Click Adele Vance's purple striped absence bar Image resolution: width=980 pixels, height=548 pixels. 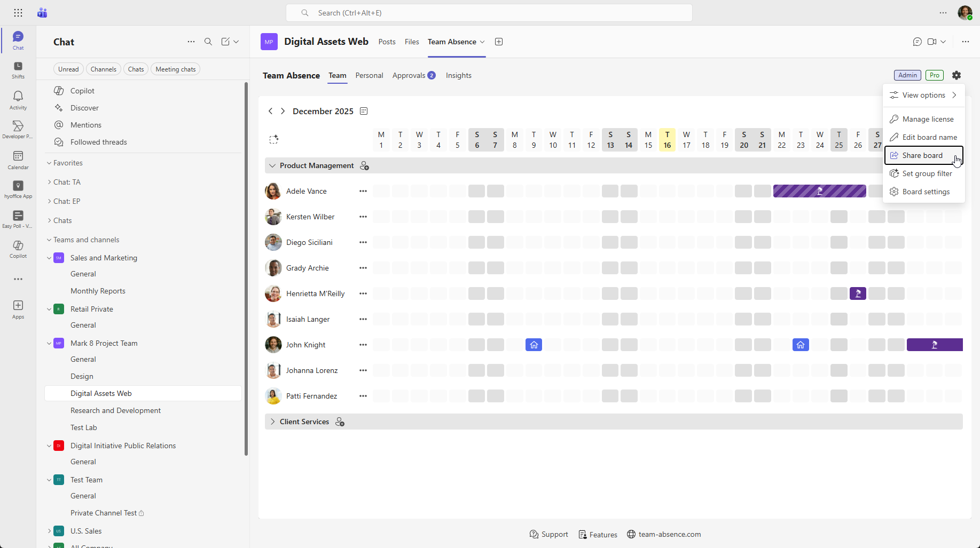click(x=819, y=191)
